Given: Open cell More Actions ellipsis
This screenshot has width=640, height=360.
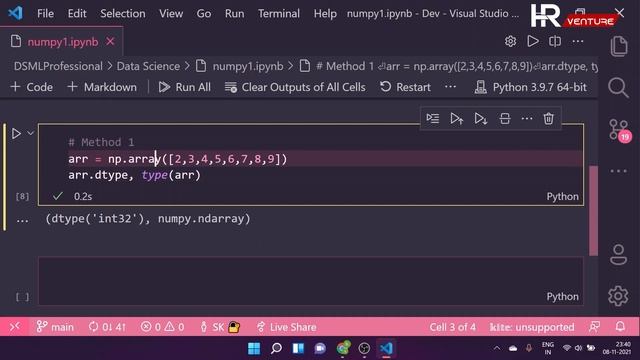Looking at the screenshot, I should (527, 118).
